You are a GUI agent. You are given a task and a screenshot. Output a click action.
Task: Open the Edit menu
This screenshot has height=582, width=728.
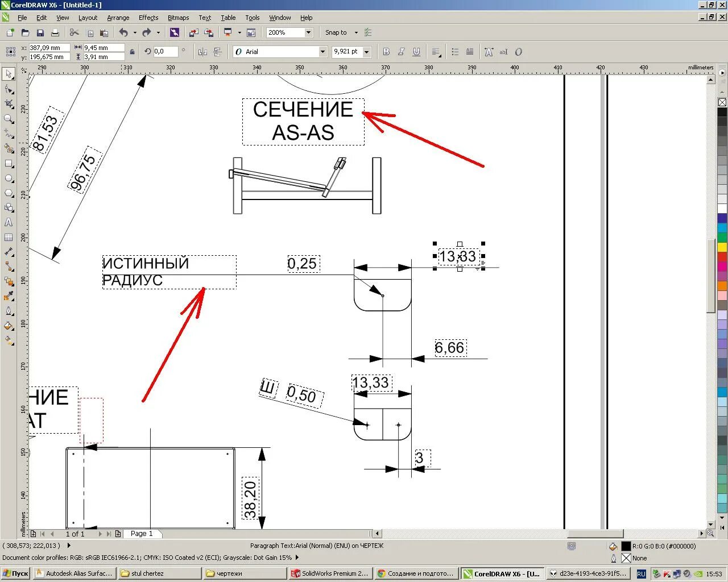click(42, 18)
